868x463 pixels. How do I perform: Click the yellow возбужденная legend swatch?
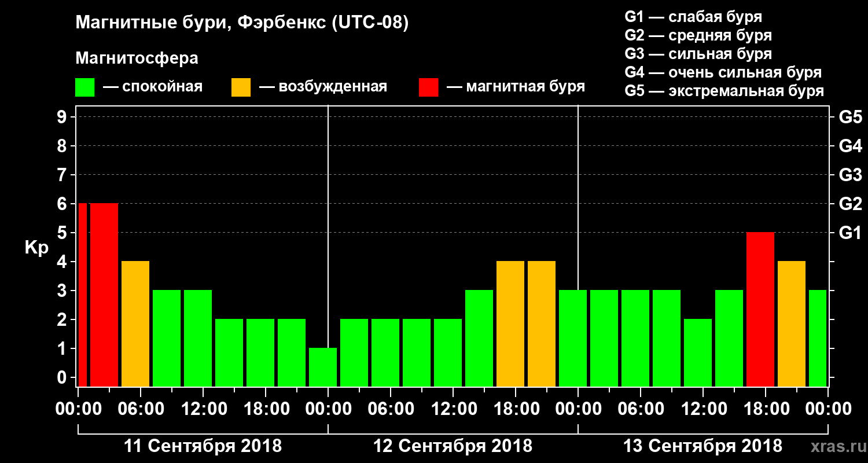(x=241, y=87)
